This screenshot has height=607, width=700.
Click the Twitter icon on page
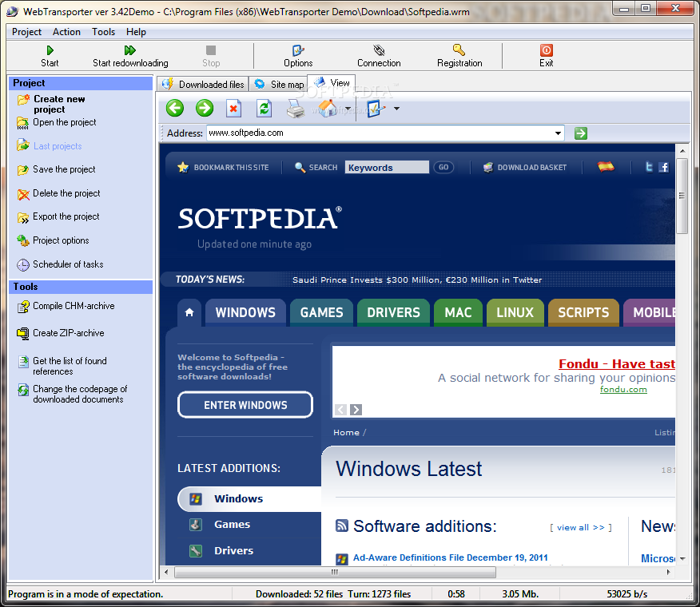click(649, 168)
